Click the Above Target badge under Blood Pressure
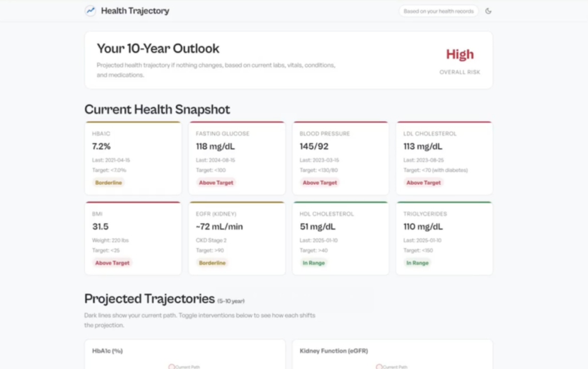The height and width of the screenshot is (369, 588). coord(320,182)
